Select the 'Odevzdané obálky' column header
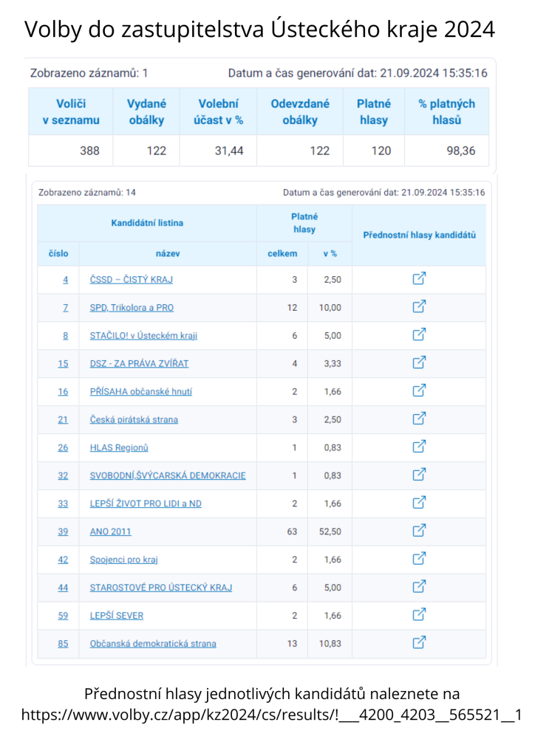The width and height of the screenshot is (535, 756). 299,111
